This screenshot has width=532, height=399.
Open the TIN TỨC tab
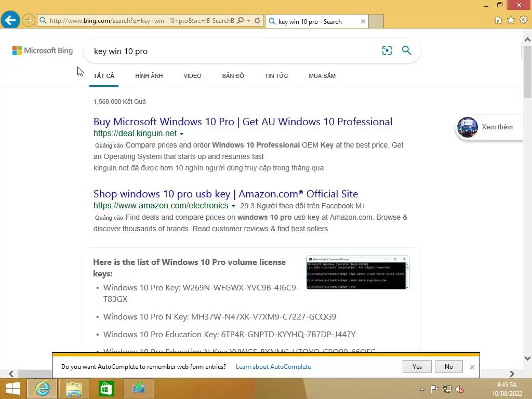click(276, 76)
